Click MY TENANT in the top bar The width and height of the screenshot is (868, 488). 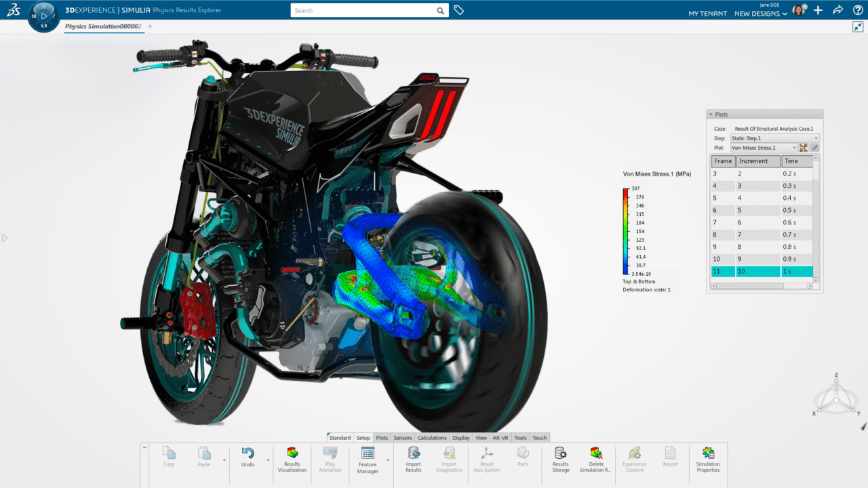click(707, 14)
